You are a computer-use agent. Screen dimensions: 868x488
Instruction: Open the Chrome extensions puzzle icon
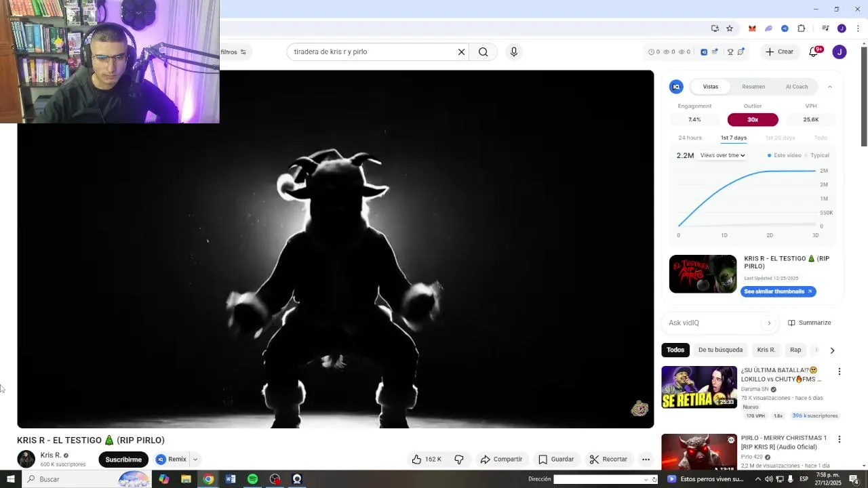click(801, 28)
